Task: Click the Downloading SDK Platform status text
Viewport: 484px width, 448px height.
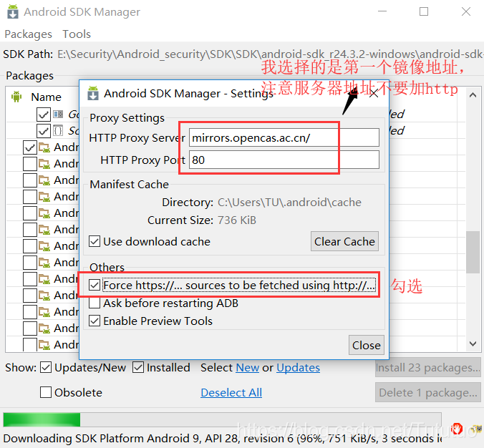Action: click(x=222, y=438)
